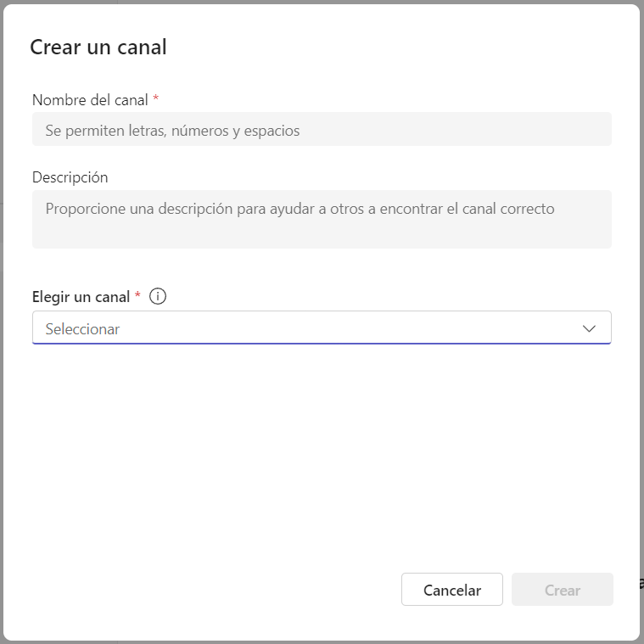Focus the Nombre del canal text field
Screen dimensions: 644x644
point(322,129)
